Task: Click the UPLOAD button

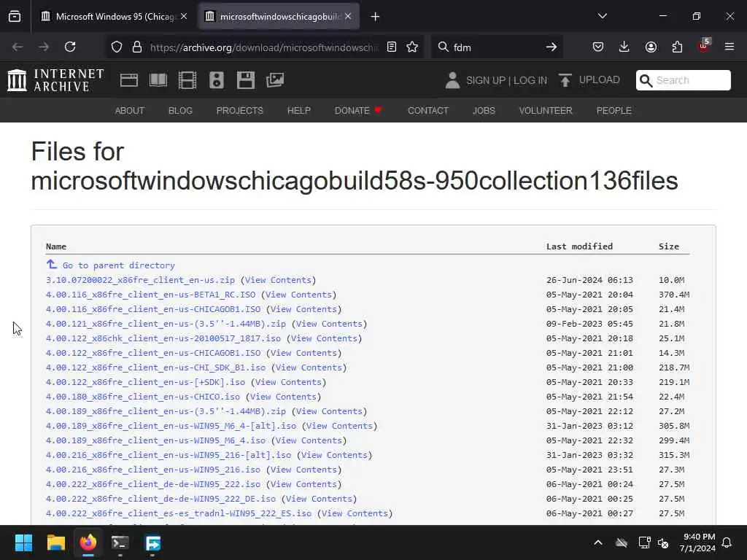Action: 589,80
